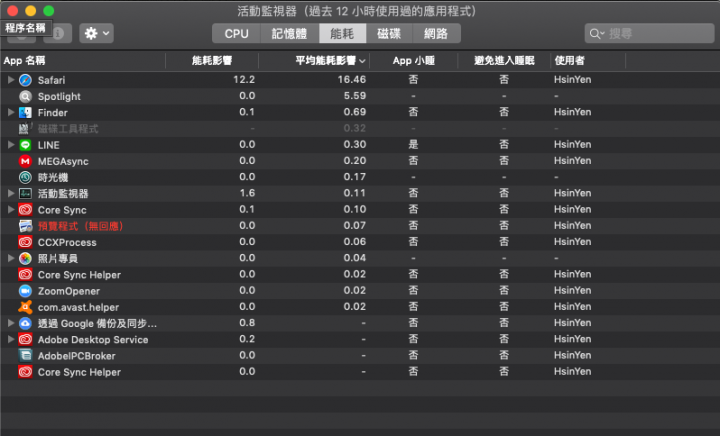Image resolution: width=720 pixels, height=436 pixels.
Task: Click the MEGAsync red M icon
Action: (25, 161)
